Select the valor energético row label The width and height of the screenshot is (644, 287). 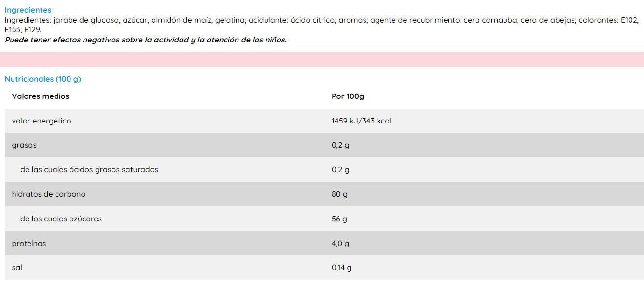pos(42,121)
